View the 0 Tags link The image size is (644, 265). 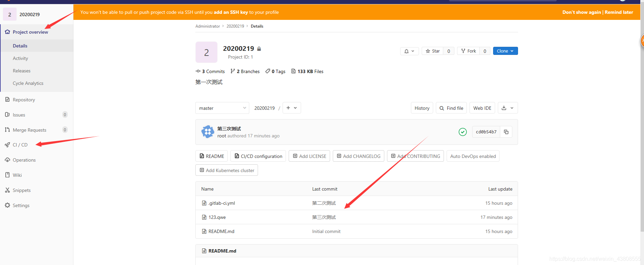[275, 71]
